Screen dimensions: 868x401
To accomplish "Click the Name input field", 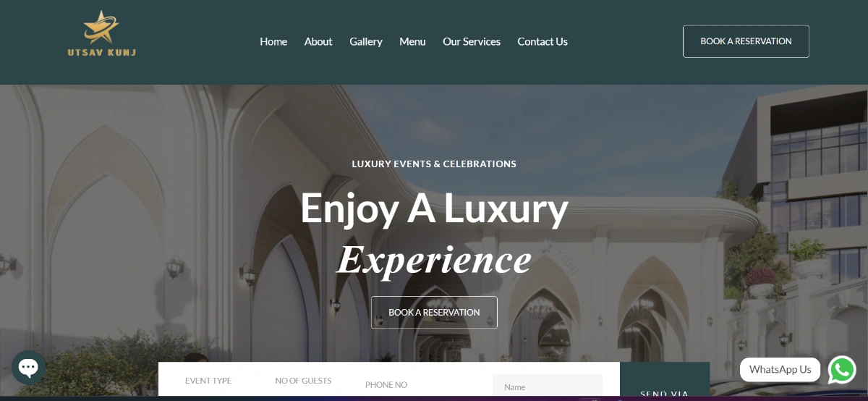I will (x=548, y=387).
